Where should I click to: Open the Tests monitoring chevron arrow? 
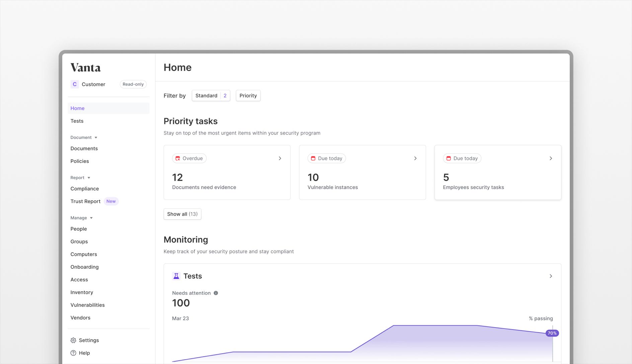(551, 276)
